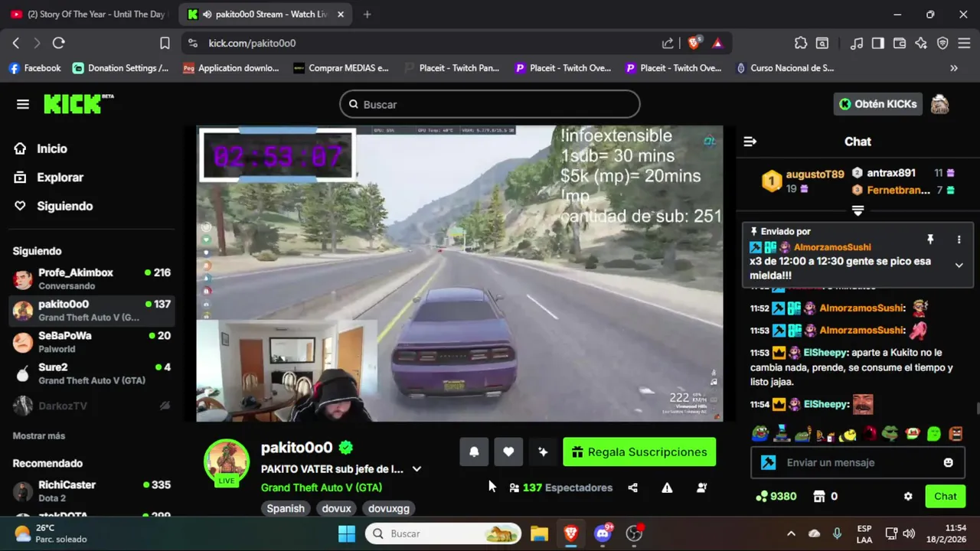Expand the gift leaderboard arrow in chat
The image size is (980, 551).
[857, 210]
